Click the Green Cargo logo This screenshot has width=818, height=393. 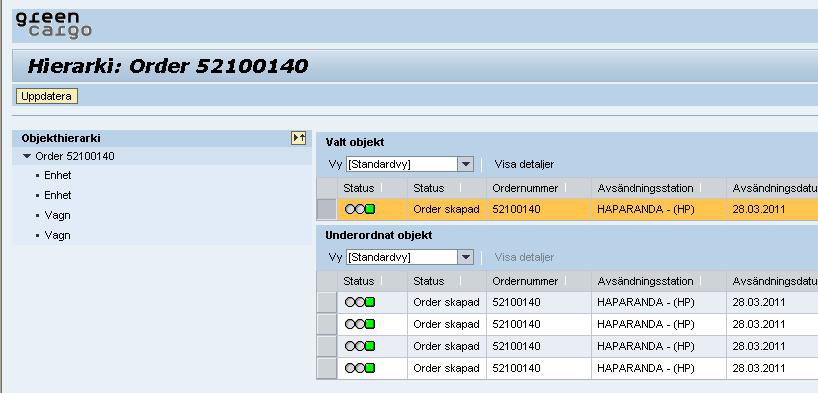click(x=53, y=26)
